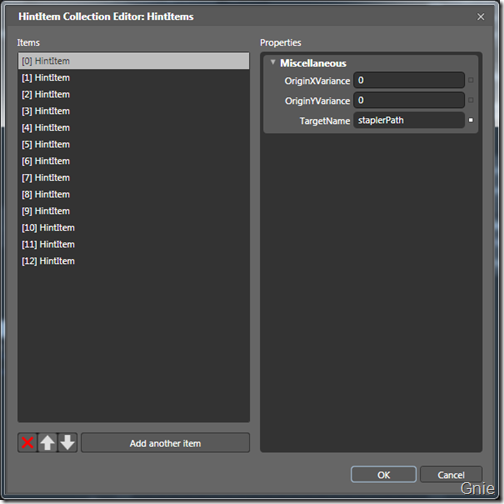
Task: Click the OriginXVariance value field
Action: [x=409, y=80]
